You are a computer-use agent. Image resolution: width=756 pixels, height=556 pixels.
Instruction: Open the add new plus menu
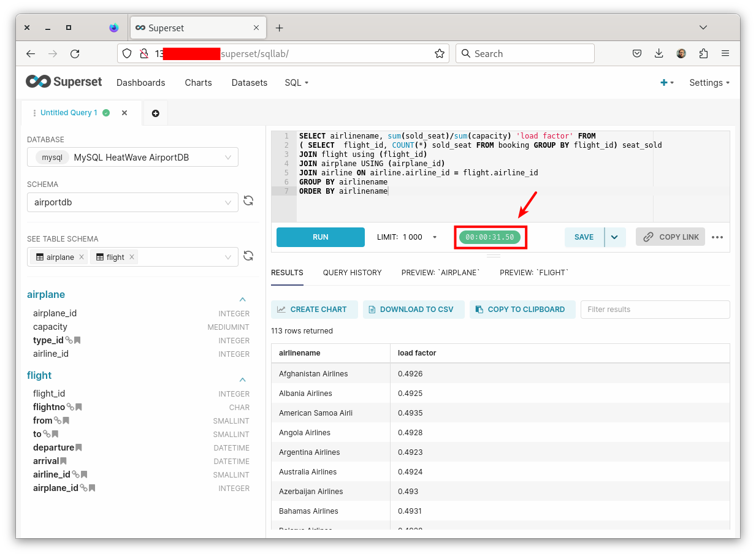666,83
